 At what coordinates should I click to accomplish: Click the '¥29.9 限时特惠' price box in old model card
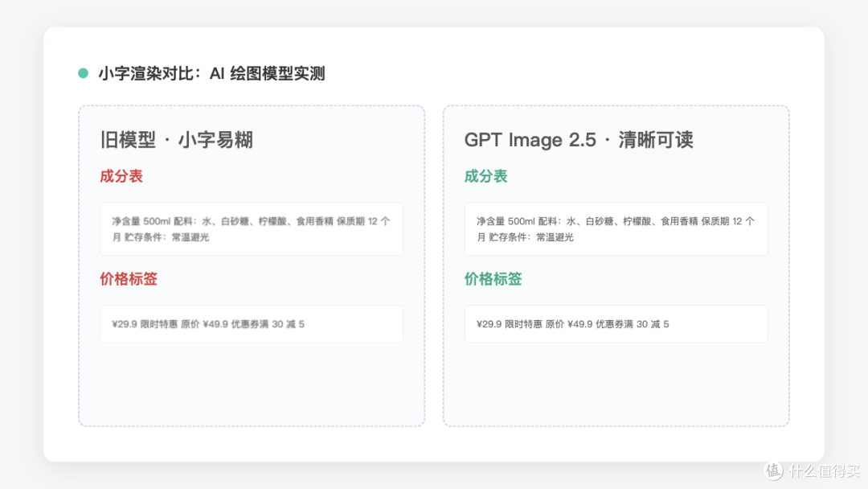[252, 324]
